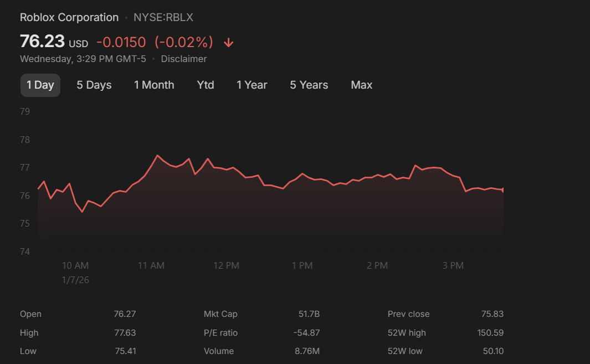This screenshot has width=590, height=364.
Task: Click the Open value 76.27
Action: tap(125, 314)
